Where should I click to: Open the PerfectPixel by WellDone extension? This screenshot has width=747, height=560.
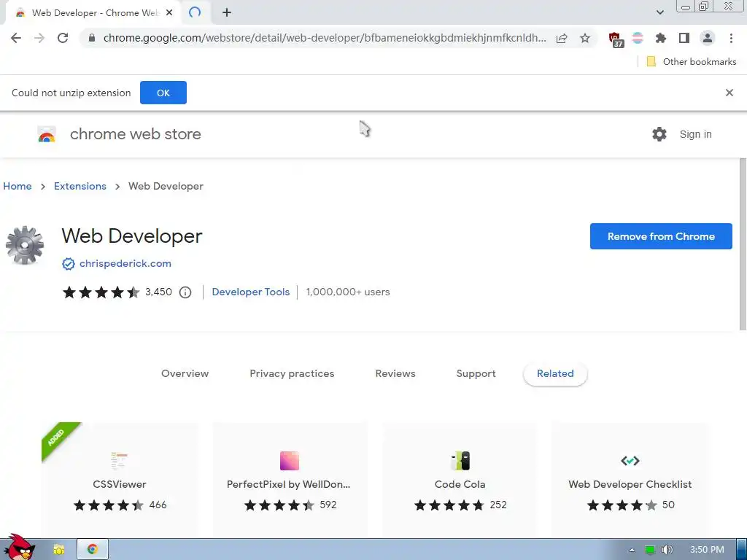290,480
